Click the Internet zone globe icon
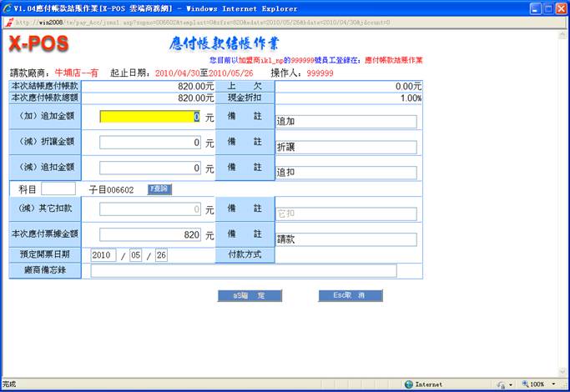The image size is (570, 392). [x=409, y=384]
